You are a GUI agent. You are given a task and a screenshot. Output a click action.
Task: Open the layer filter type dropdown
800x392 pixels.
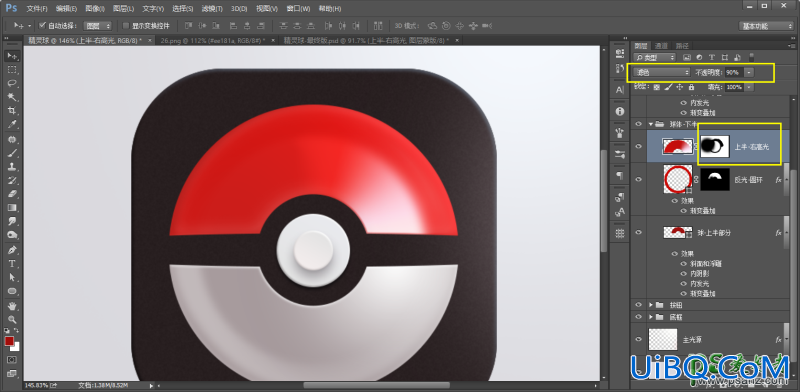click(x=655, y=58)
